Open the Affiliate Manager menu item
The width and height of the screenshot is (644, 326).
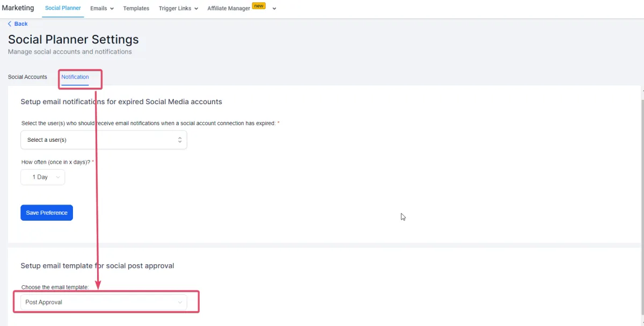pyautogui.click(x=229, y=9)
